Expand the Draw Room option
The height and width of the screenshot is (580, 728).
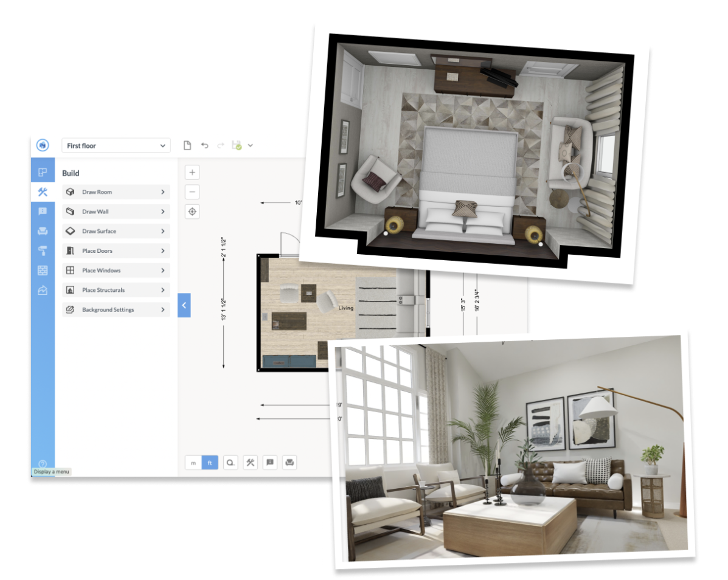pos(116,192)
